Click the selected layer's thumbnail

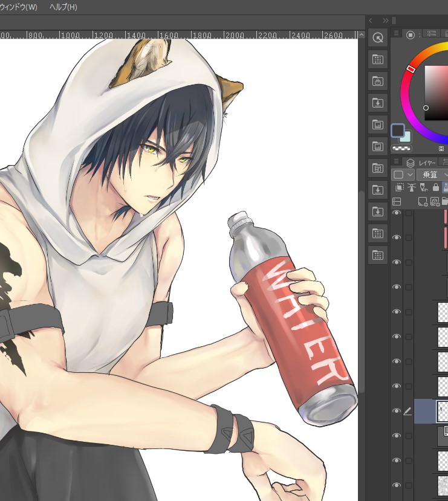point(443,411)
